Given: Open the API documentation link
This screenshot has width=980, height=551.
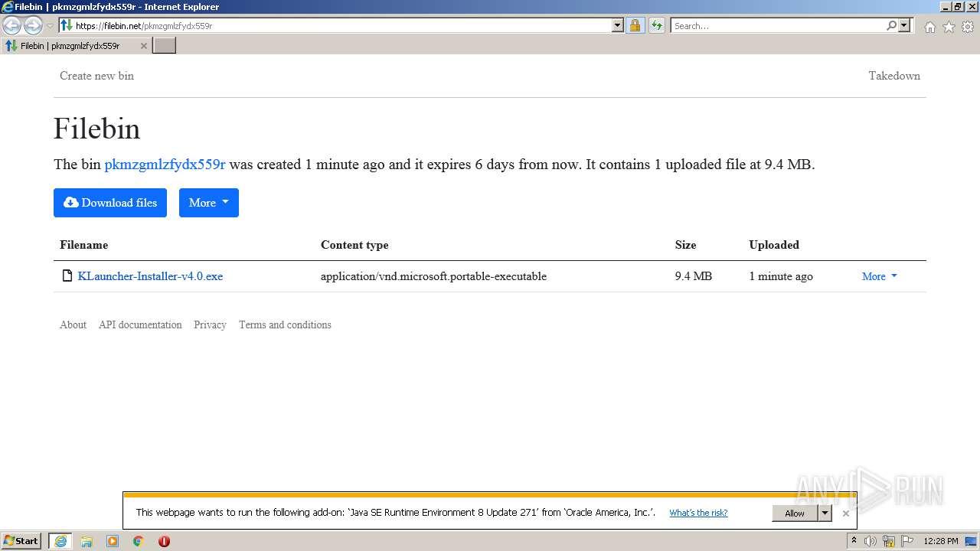Looking at the screenshot, I should click(140, 324).
